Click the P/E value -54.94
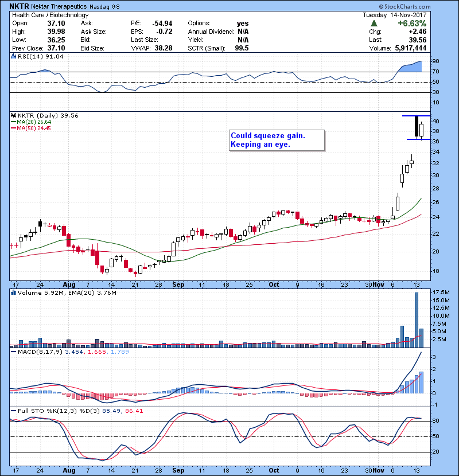459x476 pixels. (x=162, y=24)
